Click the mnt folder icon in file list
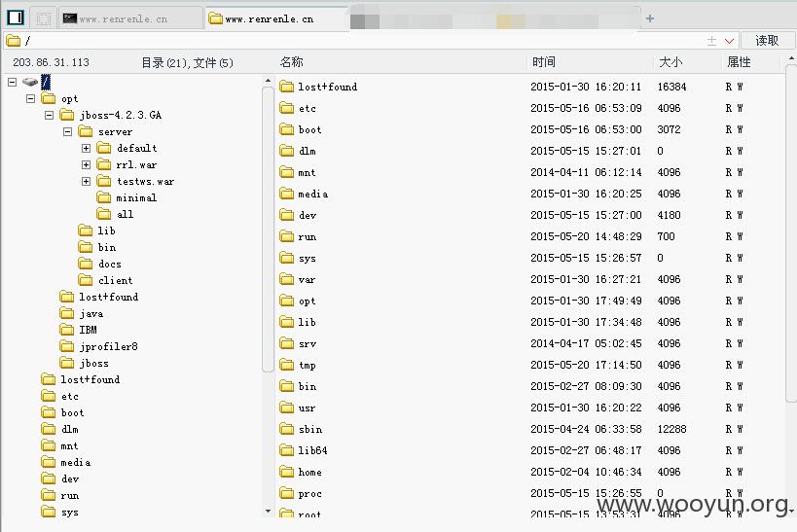The width and height of the screenshot is (797, 532). click(287, 172)
